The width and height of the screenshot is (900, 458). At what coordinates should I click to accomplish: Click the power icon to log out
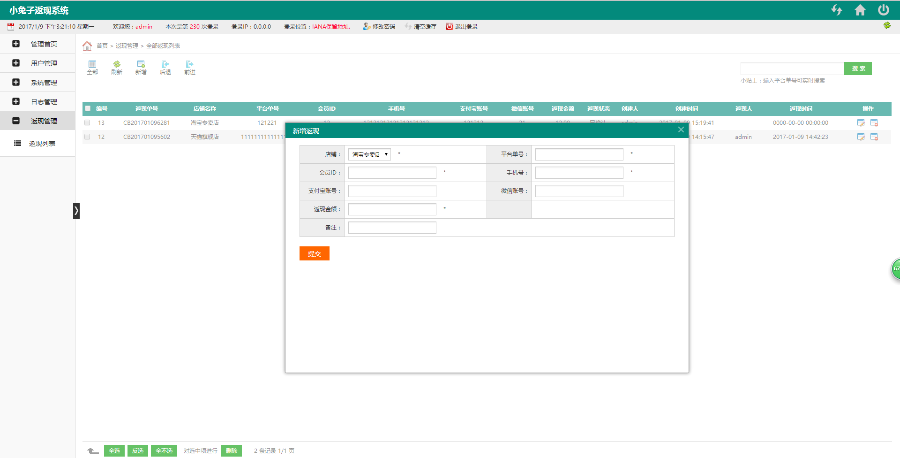point(883,10)
